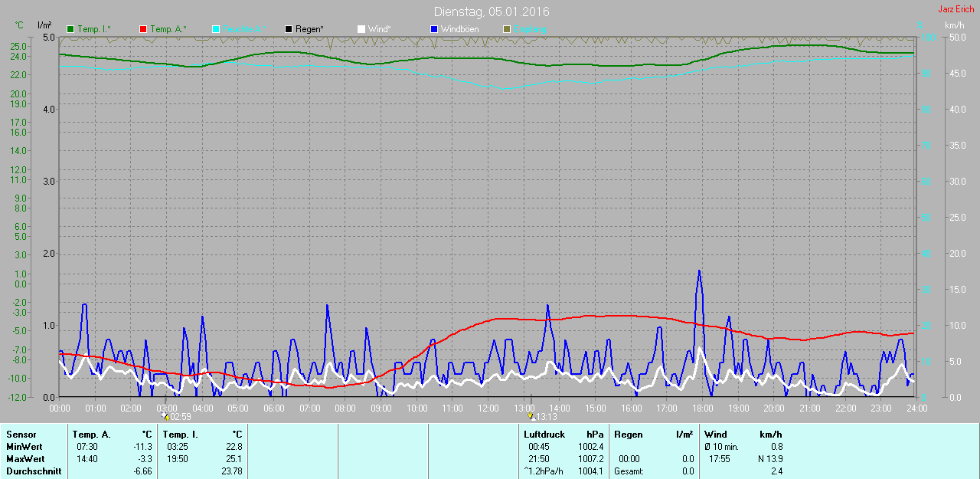
Task: Select the Durchschnitt row label
Action: (x=34, y=471)
